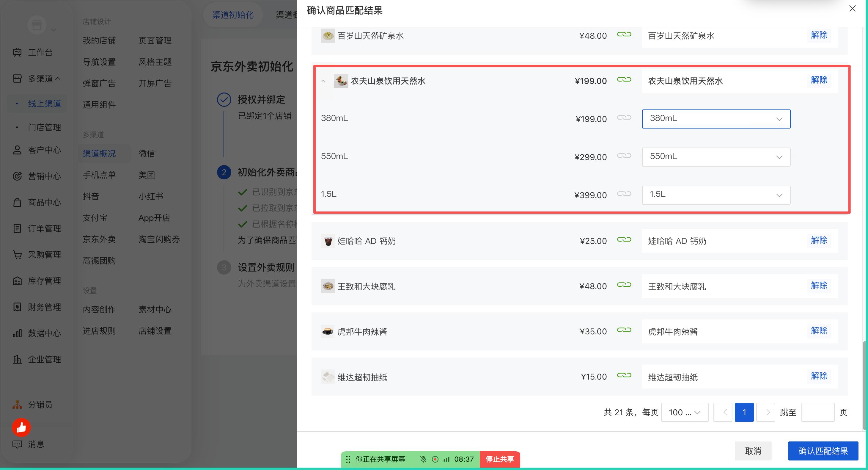Open the page size dropdown showing 100
This screenshot has height=470, width=868.
coord(685,412)
